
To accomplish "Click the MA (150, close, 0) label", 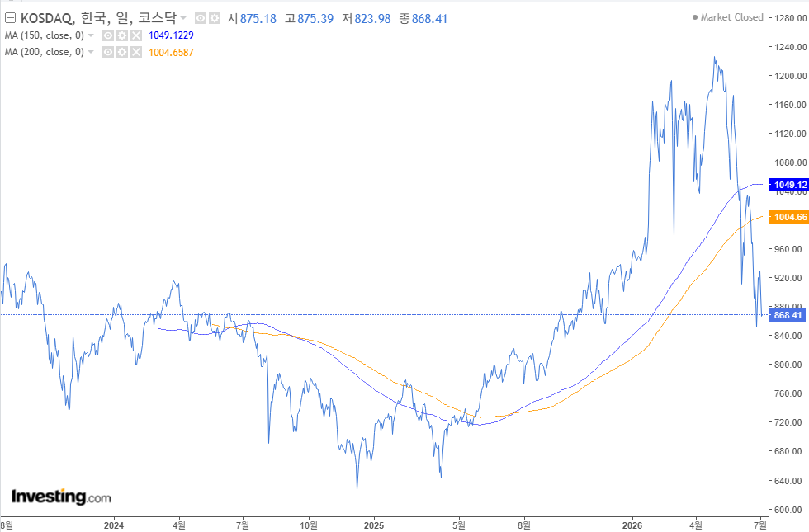I will pyautogui.click(x=45, y=35).
